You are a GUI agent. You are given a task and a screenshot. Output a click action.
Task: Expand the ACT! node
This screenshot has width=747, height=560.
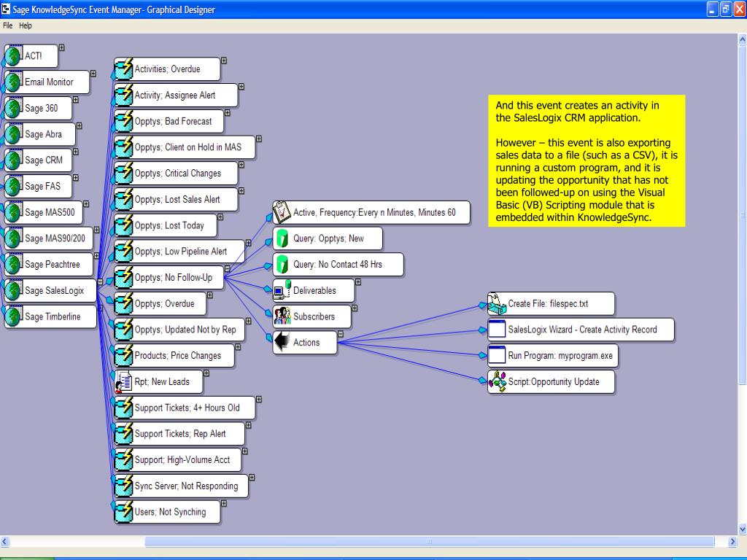(62, 47)
